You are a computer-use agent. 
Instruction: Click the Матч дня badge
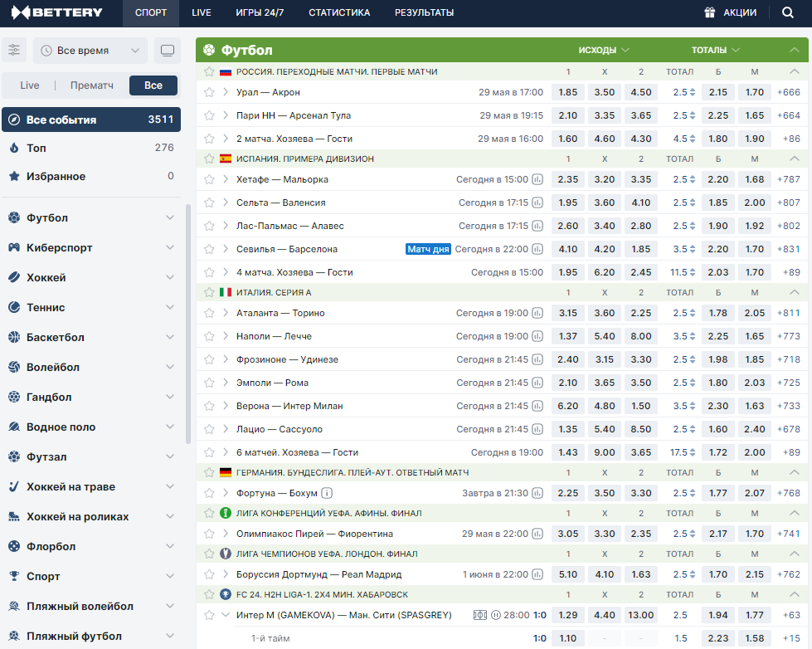click(428, 249)
